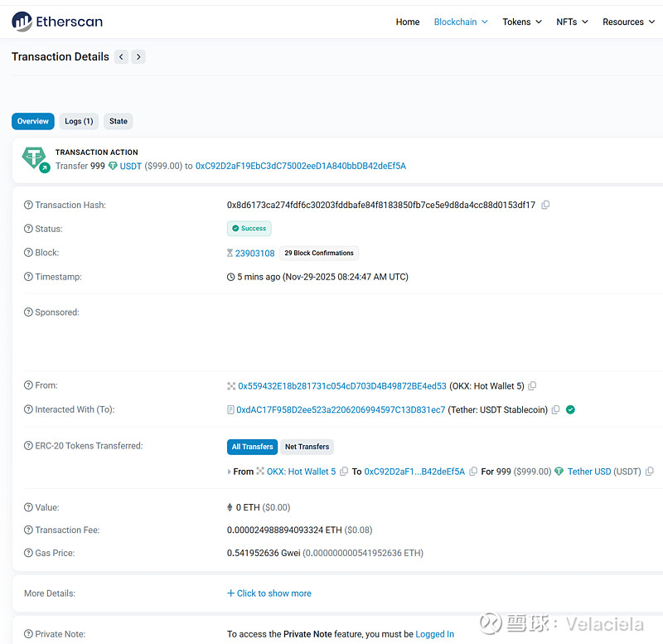Open the Etherscan logo homepage link
The width and height of the screenshot is (663, 644).
tap(57, 22)
